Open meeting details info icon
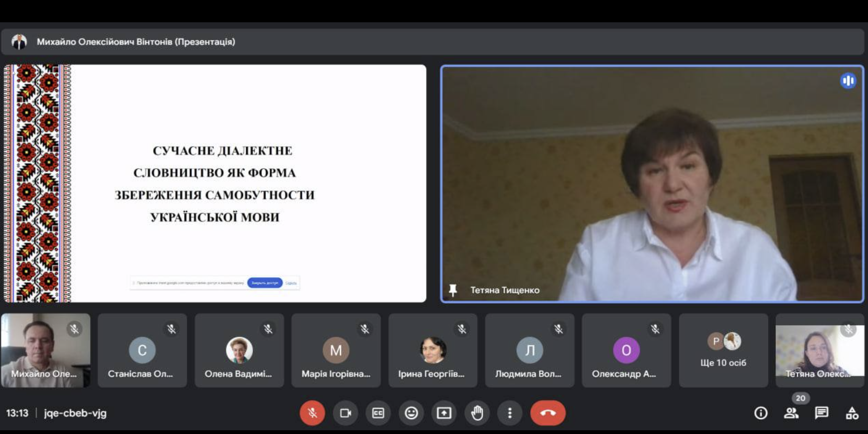The image size is (868, 434). click(x=760, y=413)
